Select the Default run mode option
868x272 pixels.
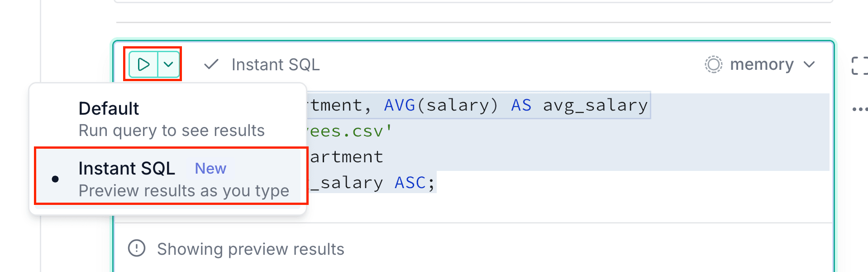tap(167, 119)
